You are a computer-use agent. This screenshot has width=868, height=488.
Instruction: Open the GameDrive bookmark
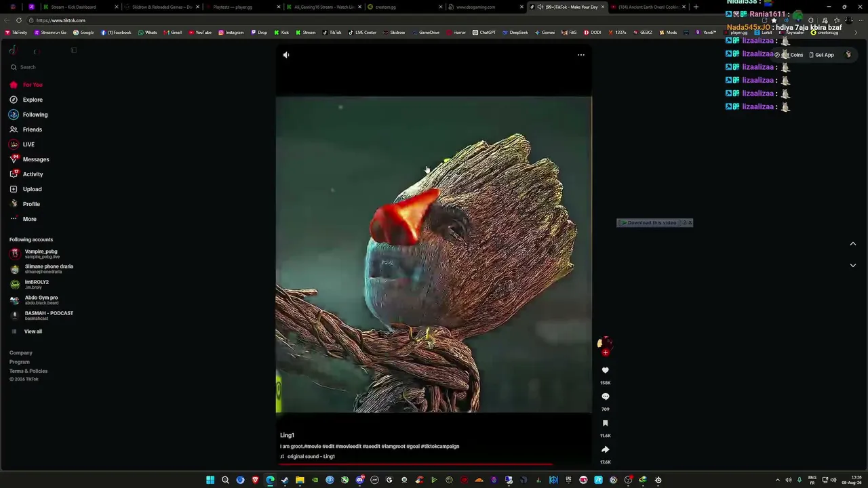tap(426, 33)
